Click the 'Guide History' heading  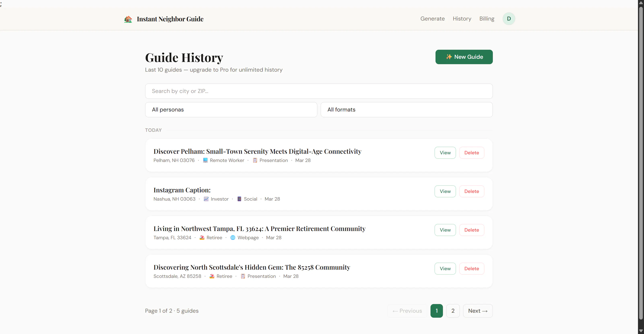coord(184,58)
